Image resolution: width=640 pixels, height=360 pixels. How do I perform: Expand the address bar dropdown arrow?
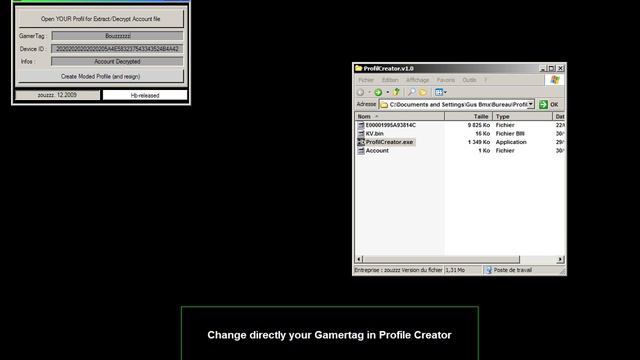(530, 104)
